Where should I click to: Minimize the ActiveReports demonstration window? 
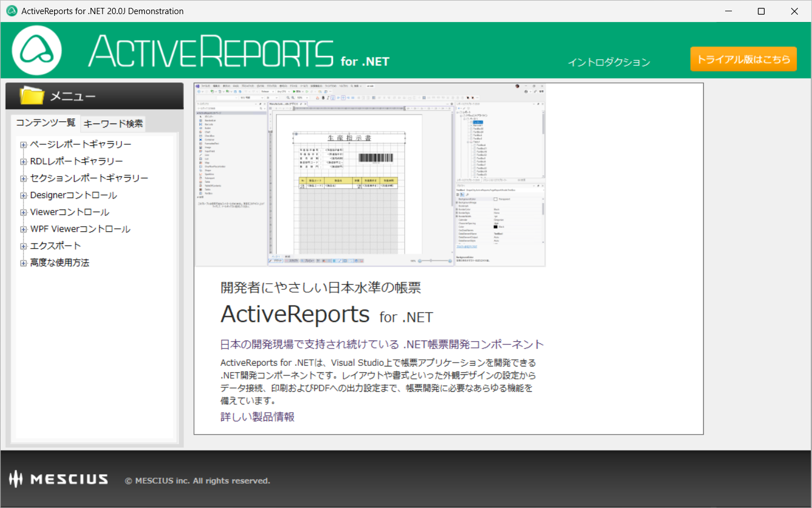point(729,11)
